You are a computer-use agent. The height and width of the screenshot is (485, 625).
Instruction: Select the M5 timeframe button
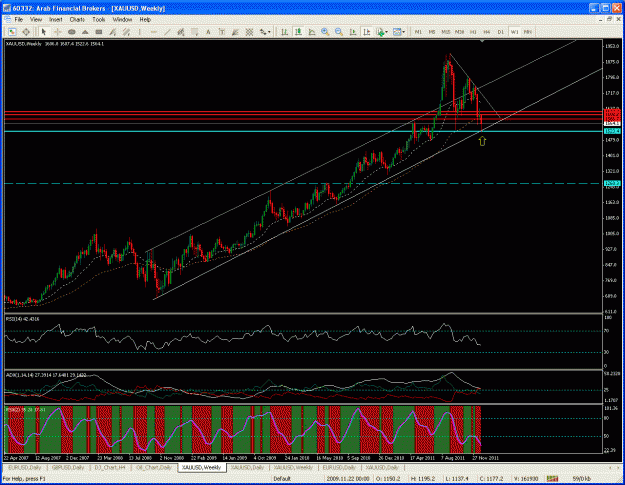(x=432, y=32)
